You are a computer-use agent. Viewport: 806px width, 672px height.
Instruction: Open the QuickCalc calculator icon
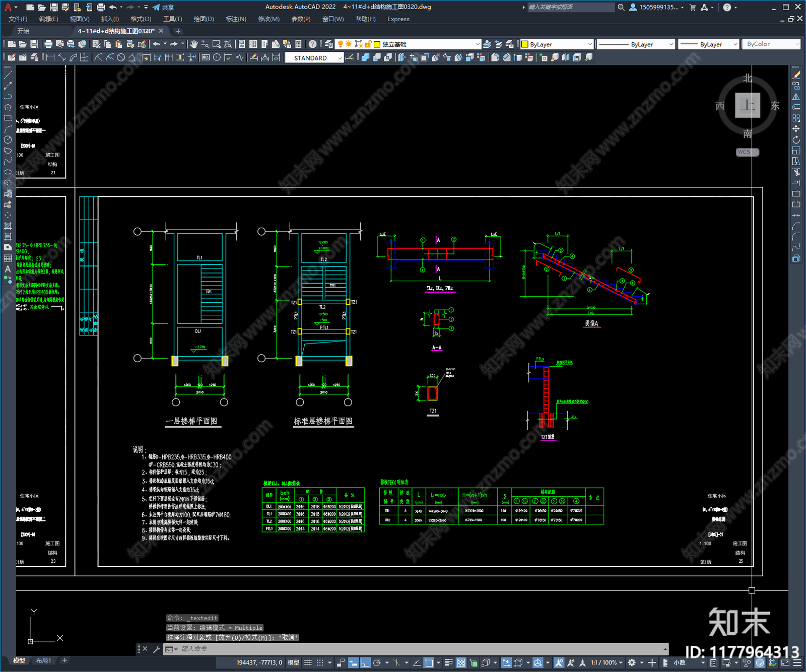click(x=298, y=44)
